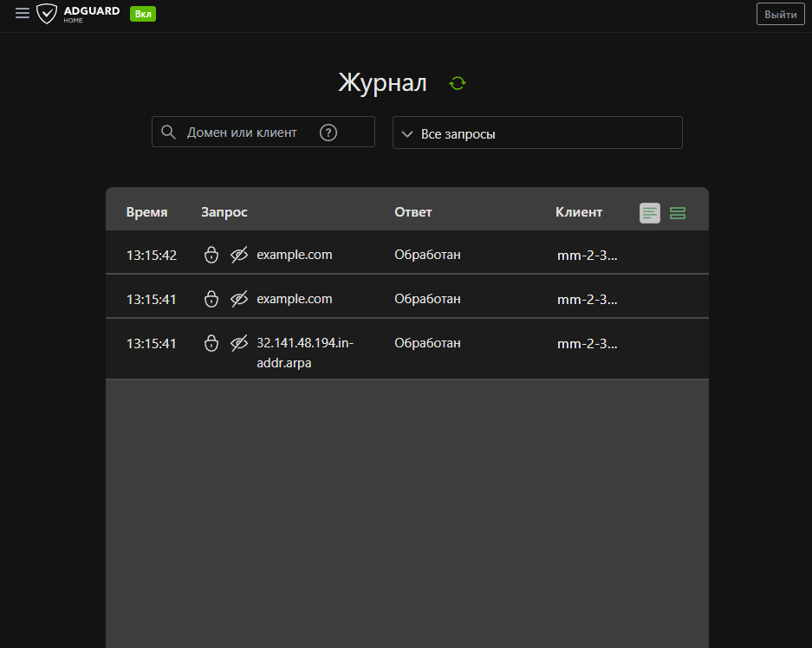The image size is (812, 648).
Task: Switch to detailed table view
Action: (x=678, y=213)
